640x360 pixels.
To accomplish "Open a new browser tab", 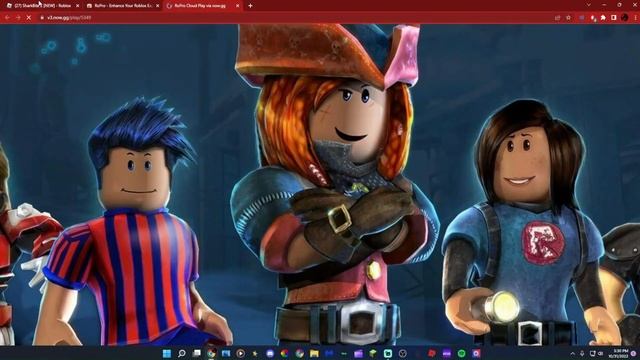I will [x=250, y=6].
